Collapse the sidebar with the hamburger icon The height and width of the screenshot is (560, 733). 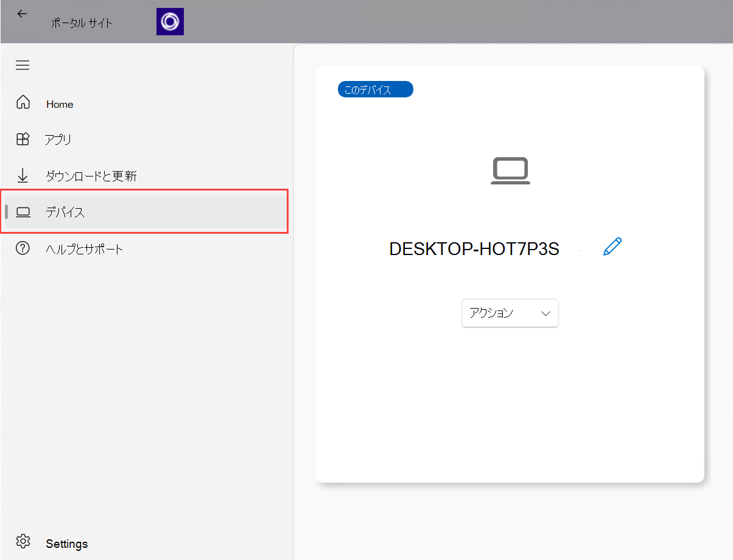23,65
